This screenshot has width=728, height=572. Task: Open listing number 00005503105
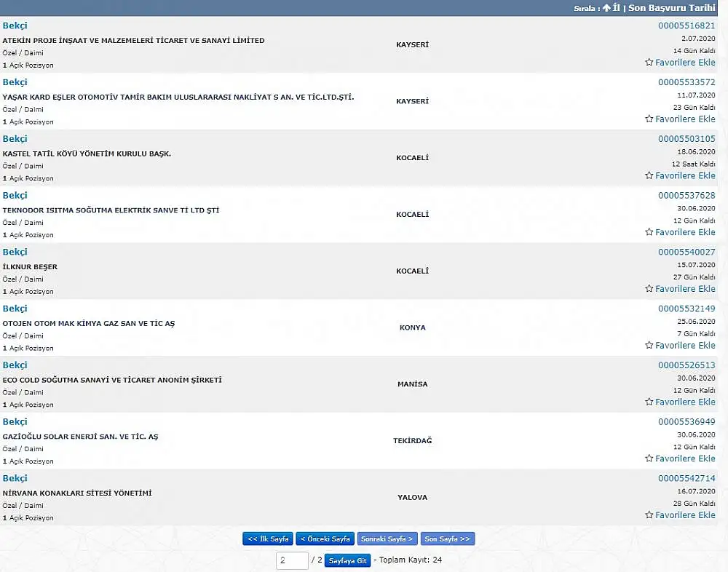[x=687, y=139]
